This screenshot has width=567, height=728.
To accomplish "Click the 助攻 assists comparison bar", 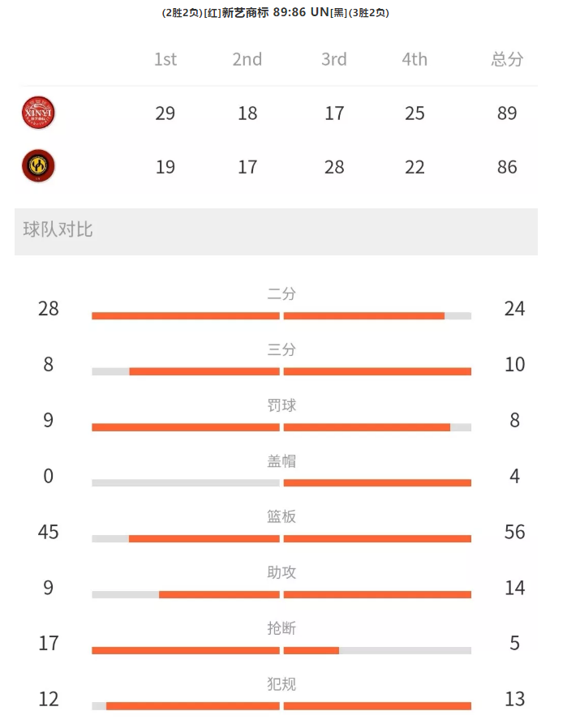I will [x=281, y=594].
